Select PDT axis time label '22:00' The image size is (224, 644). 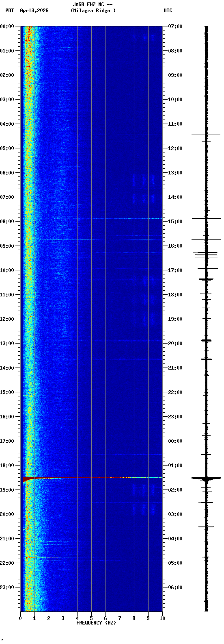point(7,563)
